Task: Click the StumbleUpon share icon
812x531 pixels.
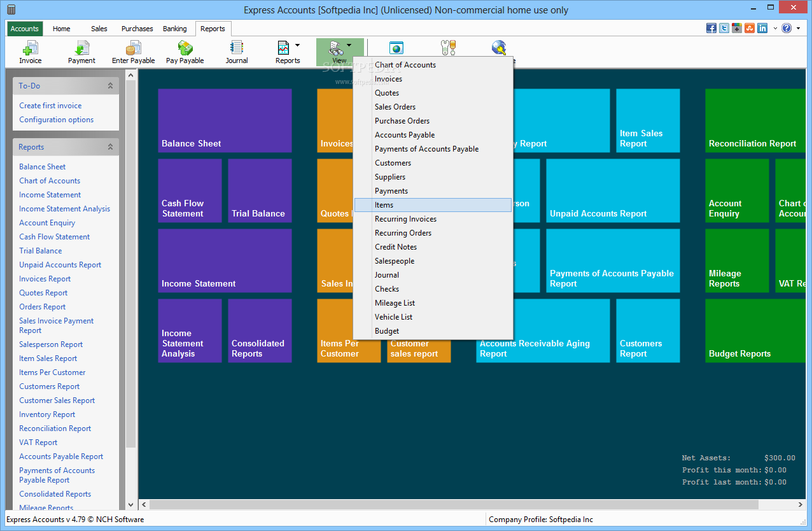Action: pos(750,28)
